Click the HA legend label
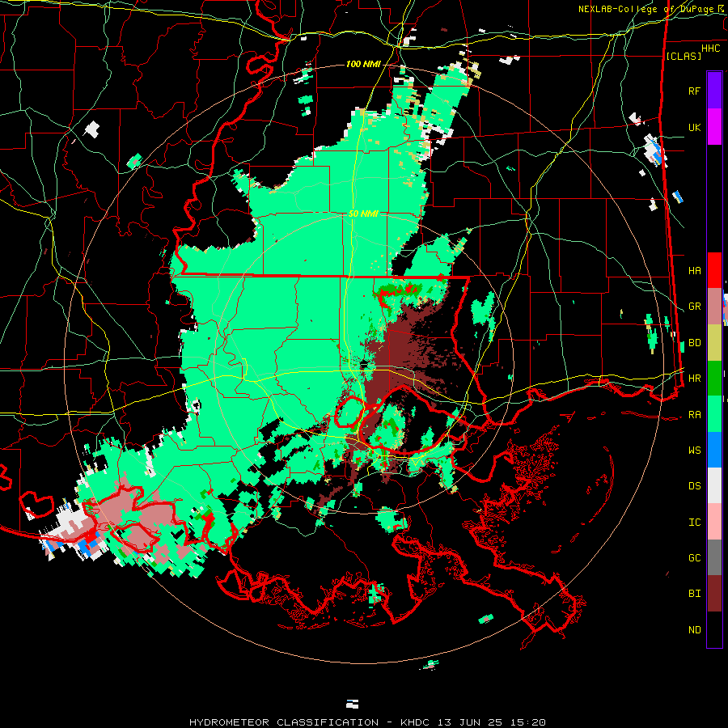The height and width of the screenshot is (728, 728). pyautogui.click(x=694, y=270)
